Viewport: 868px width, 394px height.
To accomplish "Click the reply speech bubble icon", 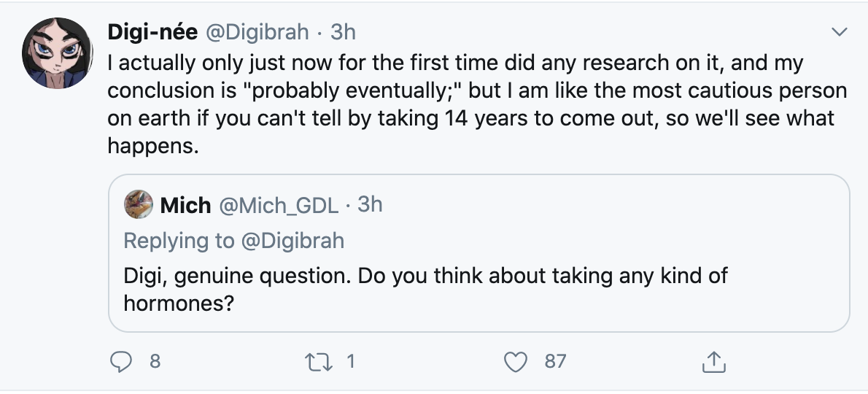I will click(x=120, y=362).
